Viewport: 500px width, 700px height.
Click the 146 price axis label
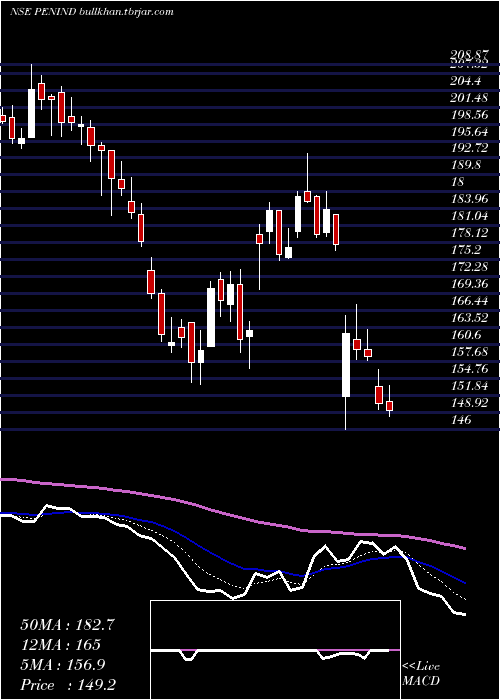tap(461, 420)
